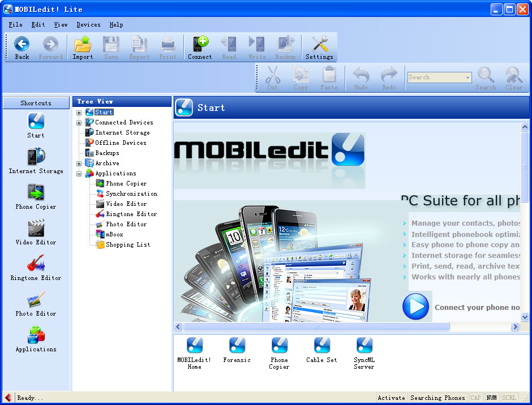The height and width of the screenshot is (405, 532).
Task: Click the Shortcuts panel header
Action: [x=36, y=103]
